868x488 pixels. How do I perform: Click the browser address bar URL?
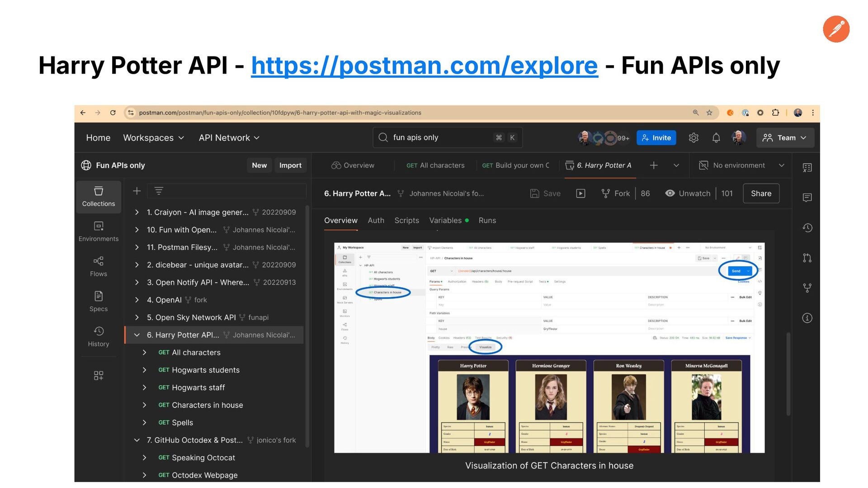click(280, 113)
